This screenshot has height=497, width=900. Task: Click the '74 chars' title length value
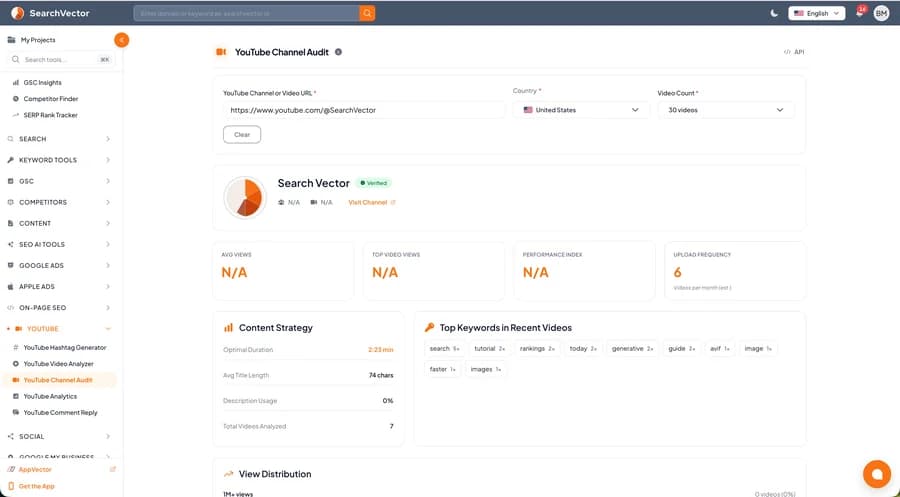pos(381,375)
